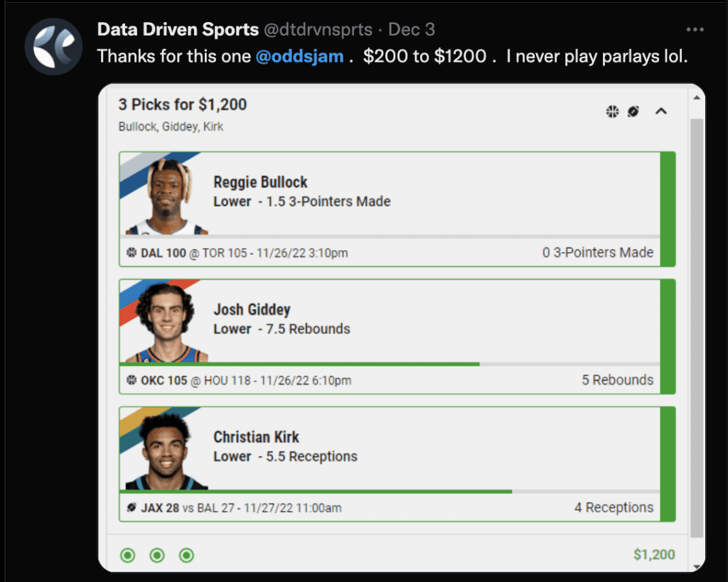Open the Dec 3 tweet timestamp
This screenshot has width=728, height=582.
point(412,29)
